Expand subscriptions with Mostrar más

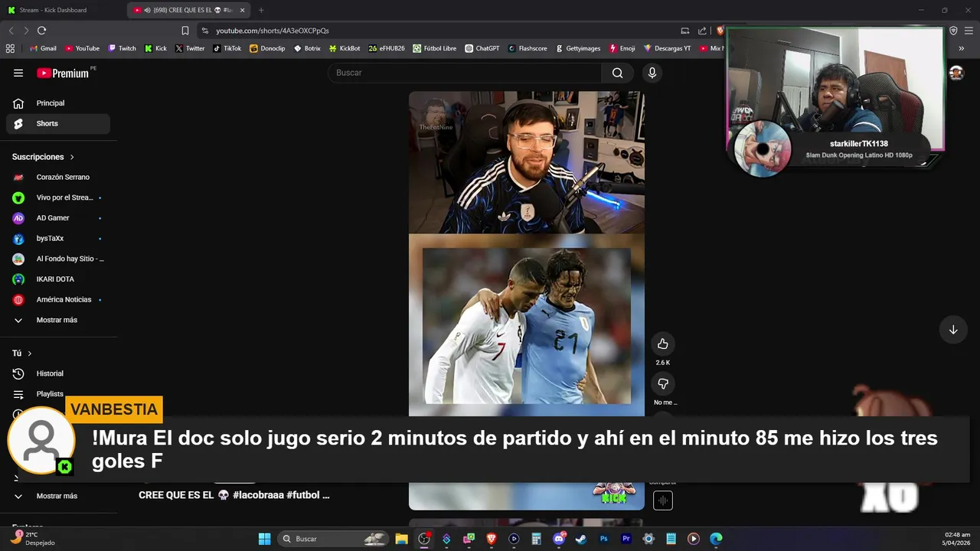point(57,320)
